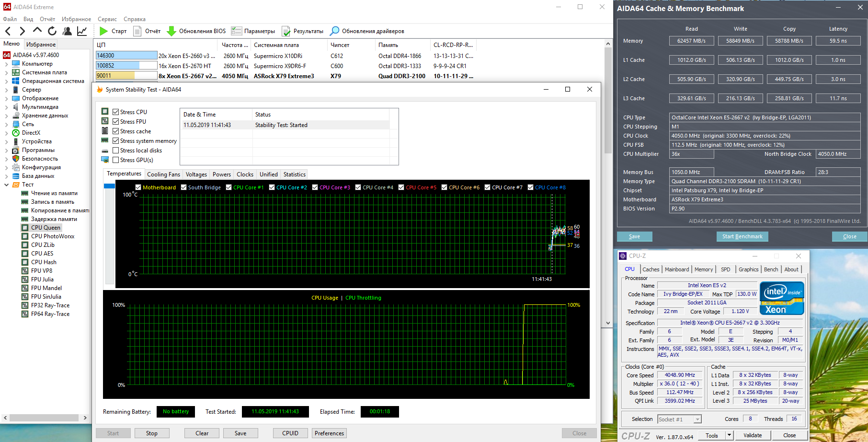Open the Сервис menu
868x442 pixels.
(107, 19)
